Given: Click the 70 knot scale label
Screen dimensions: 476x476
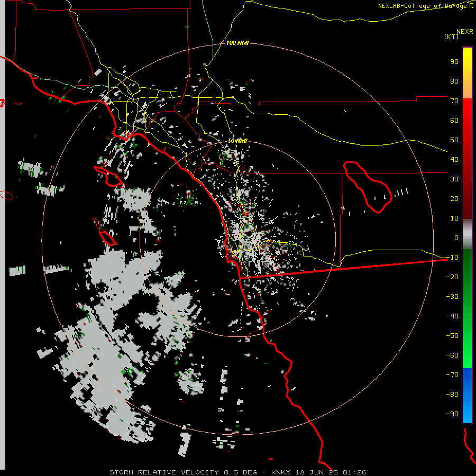Looking at the screenshot, I should tap(454, 101).
